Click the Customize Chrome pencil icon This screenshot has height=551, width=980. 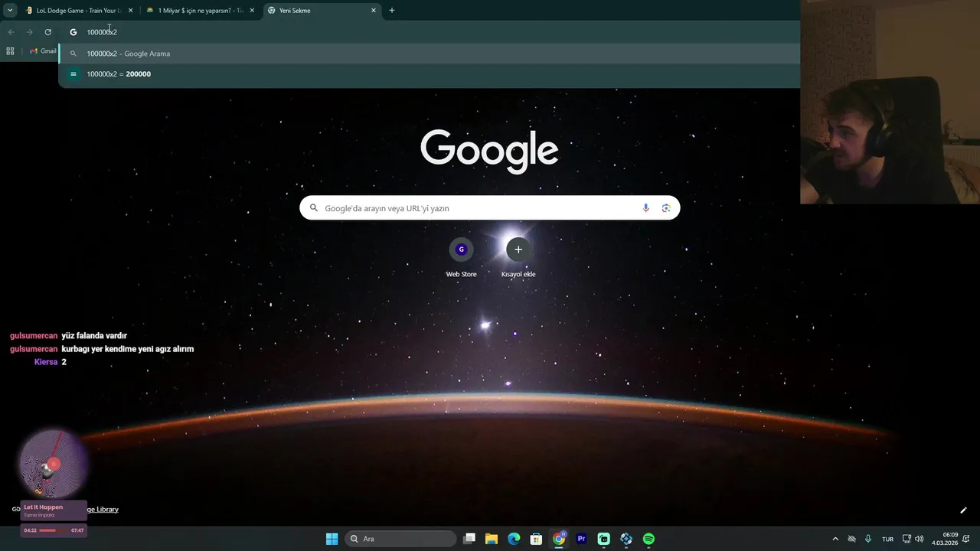[x=963, y=510]
